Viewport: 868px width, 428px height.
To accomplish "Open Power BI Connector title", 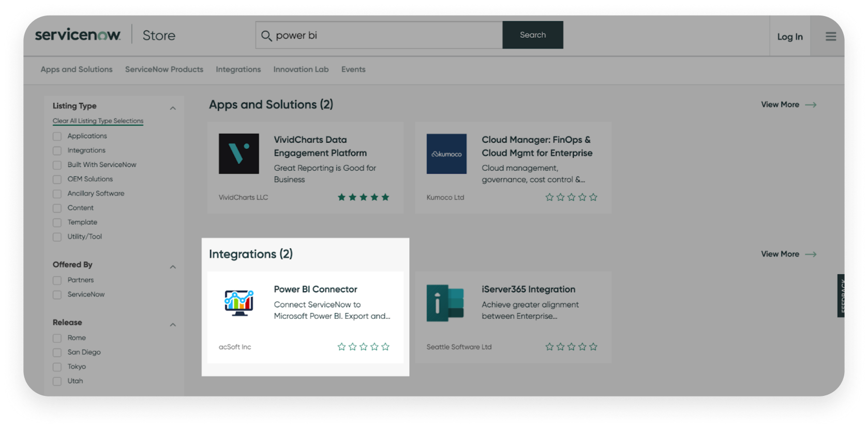I will tap(316, 289).
